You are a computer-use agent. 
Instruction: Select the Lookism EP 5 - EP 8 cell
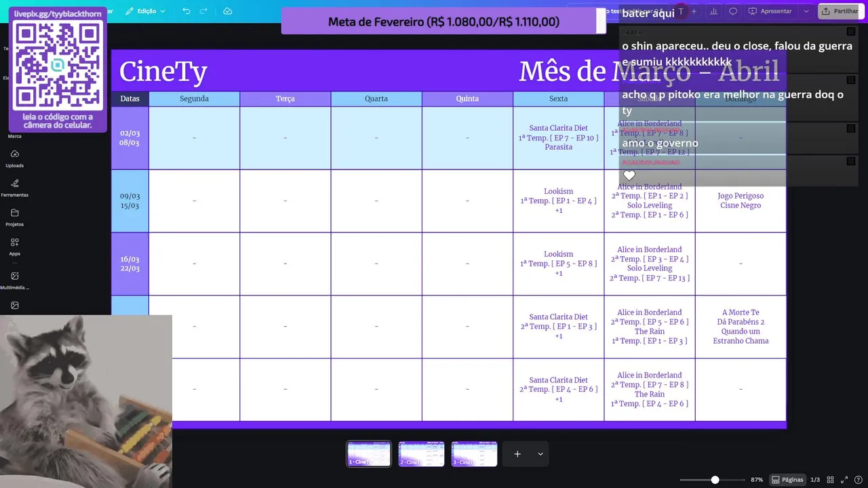point(559,264)
